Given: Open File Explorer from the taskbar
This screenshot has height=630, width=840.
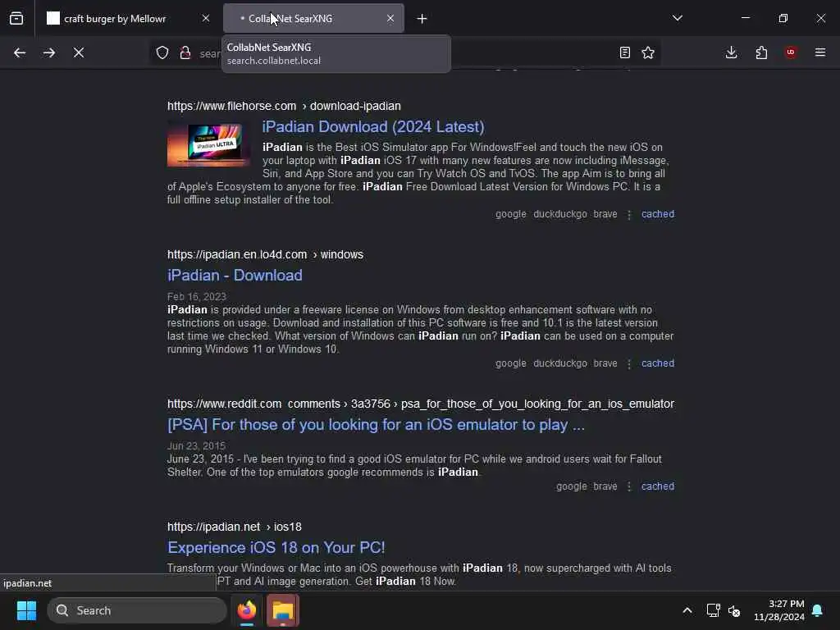Looking at the screenshot, I should [283, 610].
